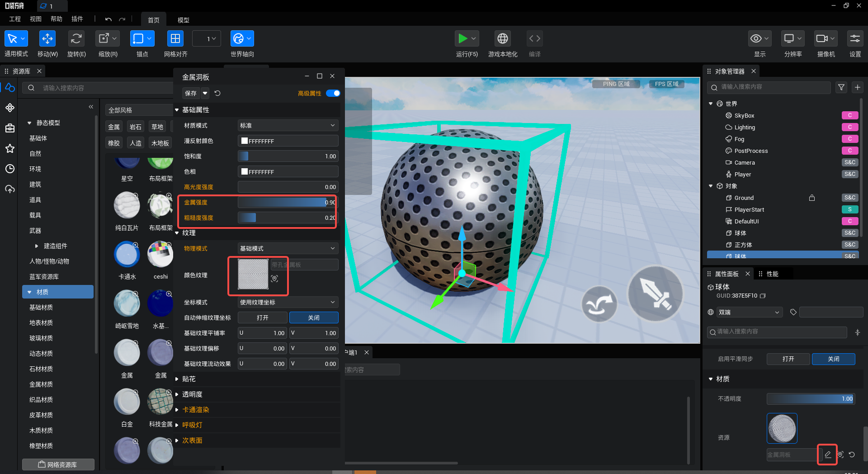Set 自动伸缩纹理坐标 to 关闭
This screenshot has width=868, height=474.
[314, 318]
